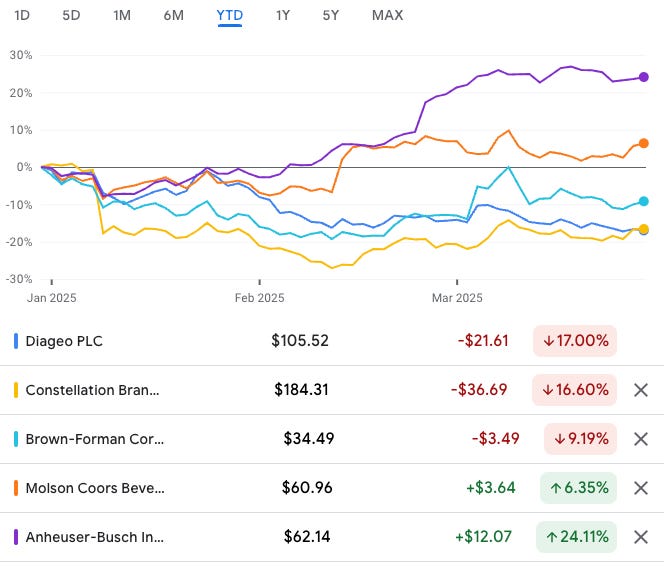Screen dimensions: 664x572
Task: Click the orange chart endpoint dot
Action: pyautogui.click(x=644, y=144)
